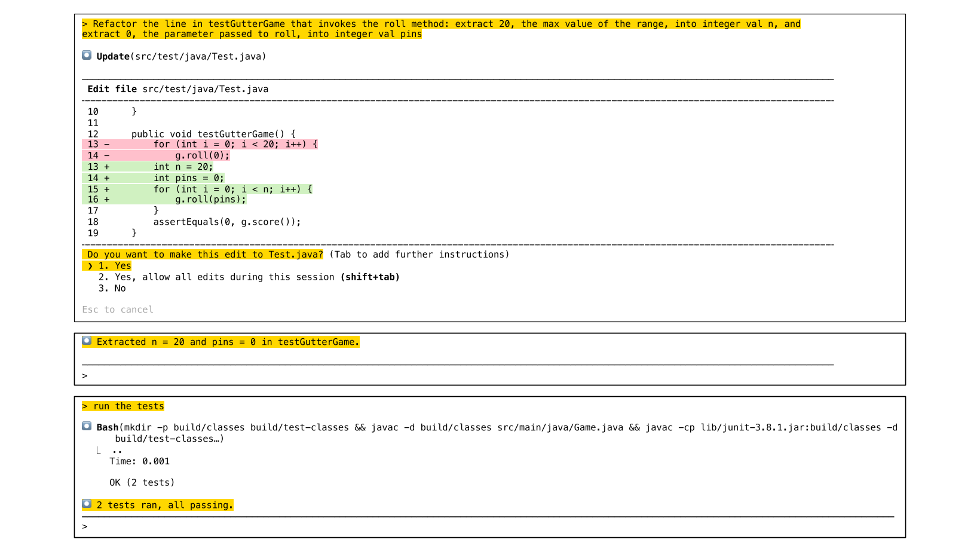Click the removed line "g.roll(0);"

click(202, 155)
